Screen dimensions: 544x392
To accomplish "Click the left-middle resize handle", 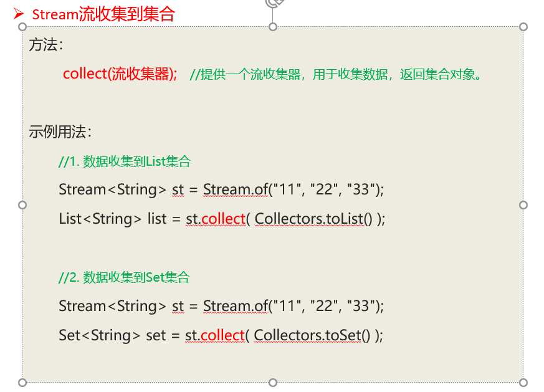I will tap(22, 205).
